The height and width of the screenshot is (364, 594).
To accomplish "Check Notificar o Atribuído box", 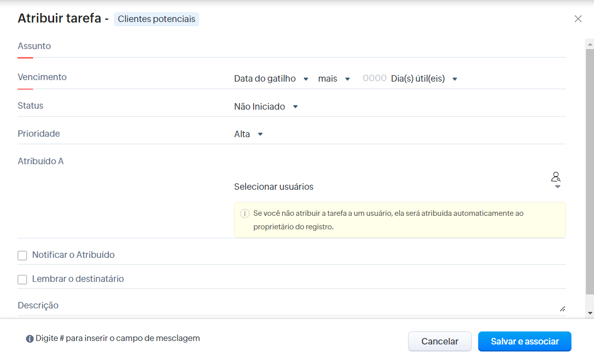I will click(x=23, y=255).
